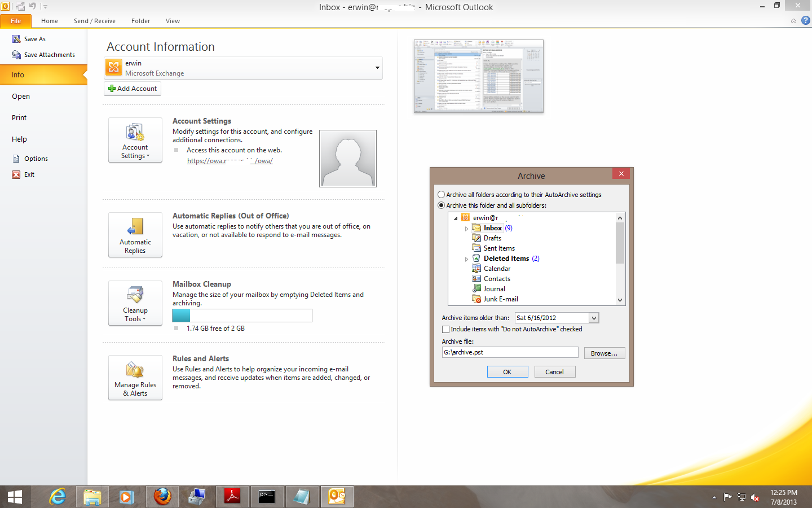Open the OWA web access link
This screenshot has width=812, height=508.
pyautogui.click(x=230, y=161)
